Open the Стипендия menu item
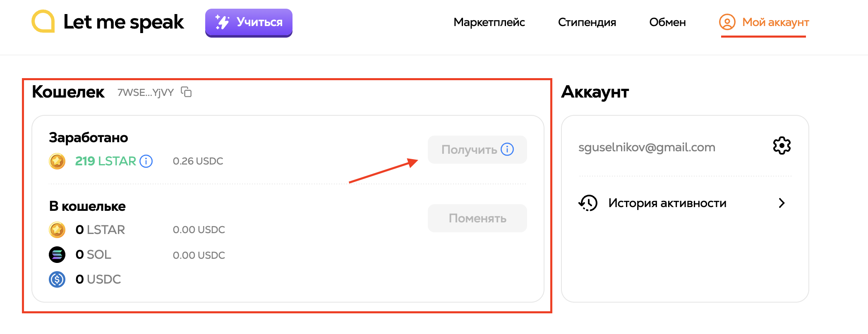This screenshot has height=334, width=868. [x=587, y=22]
